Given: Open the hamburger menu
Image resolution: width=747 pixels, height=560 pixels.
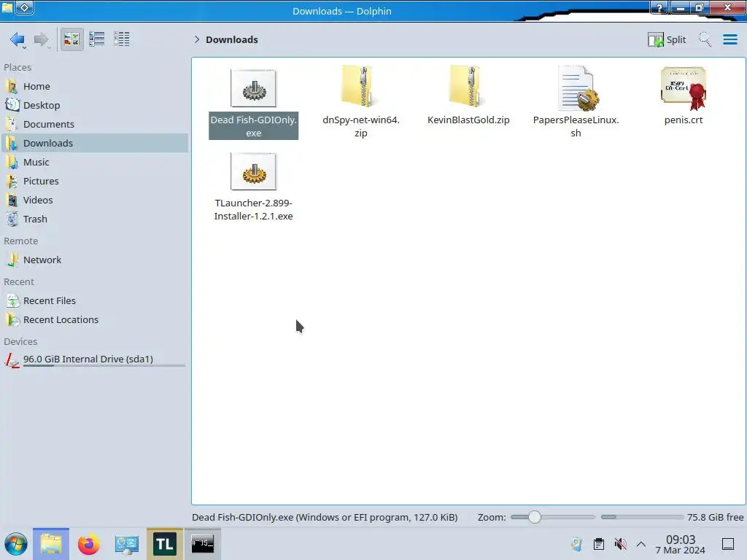Looking at the screenshot, I should [729, 39].
